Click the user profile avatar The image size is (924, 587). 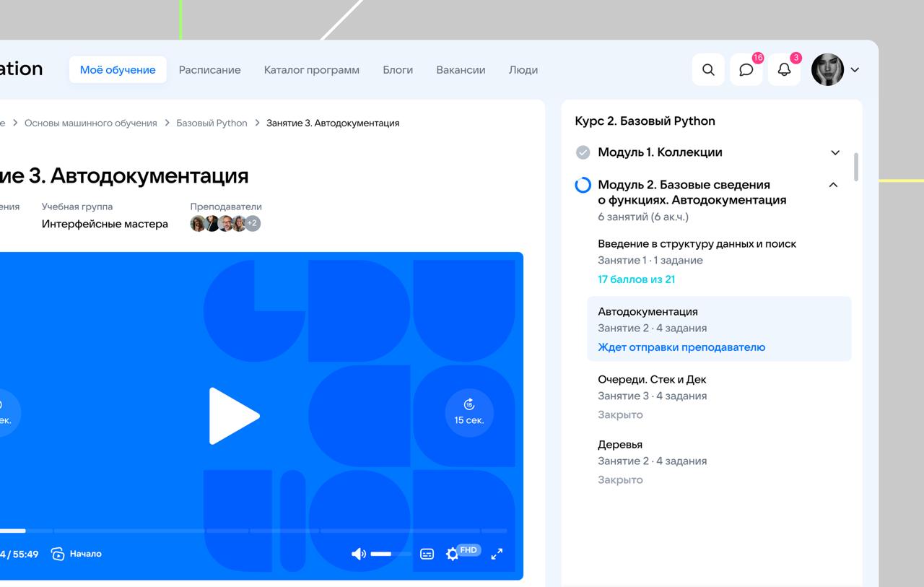tap(827, 70)
